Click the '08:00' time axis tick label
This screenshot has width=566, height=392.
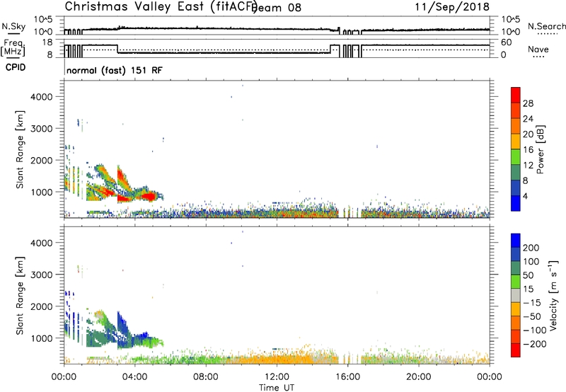206,377
